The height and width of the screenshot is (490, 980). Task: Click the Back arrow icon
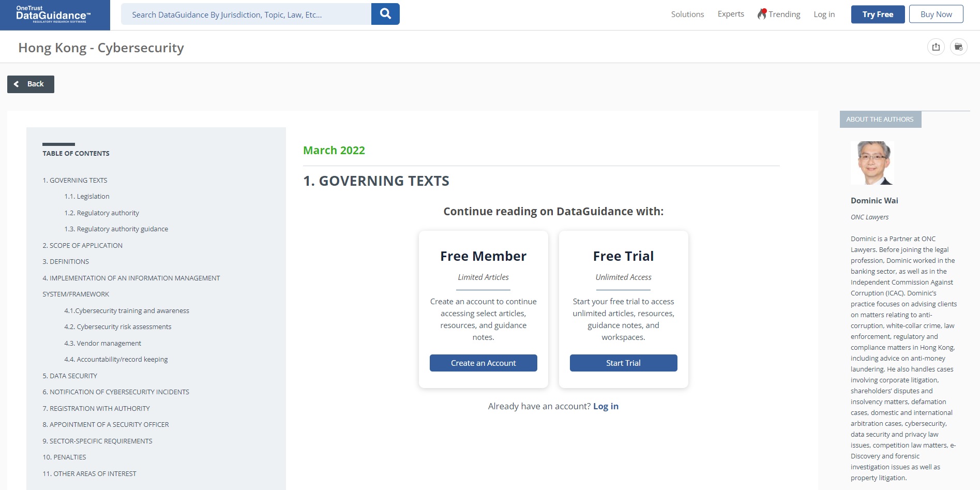(17, 84)
